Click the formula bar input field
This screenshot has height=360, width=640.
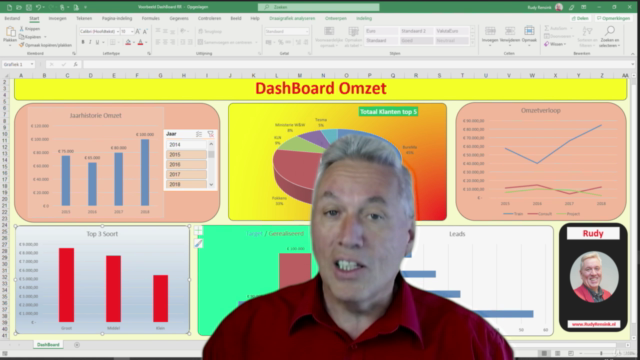coord(358,64)
